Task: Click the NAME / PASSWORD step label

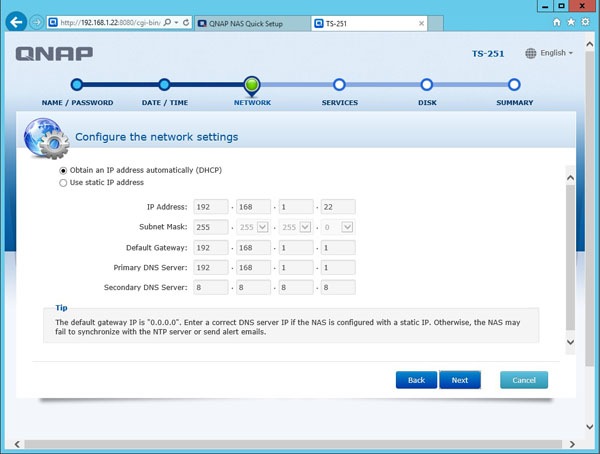Action: tap(77, 103)
